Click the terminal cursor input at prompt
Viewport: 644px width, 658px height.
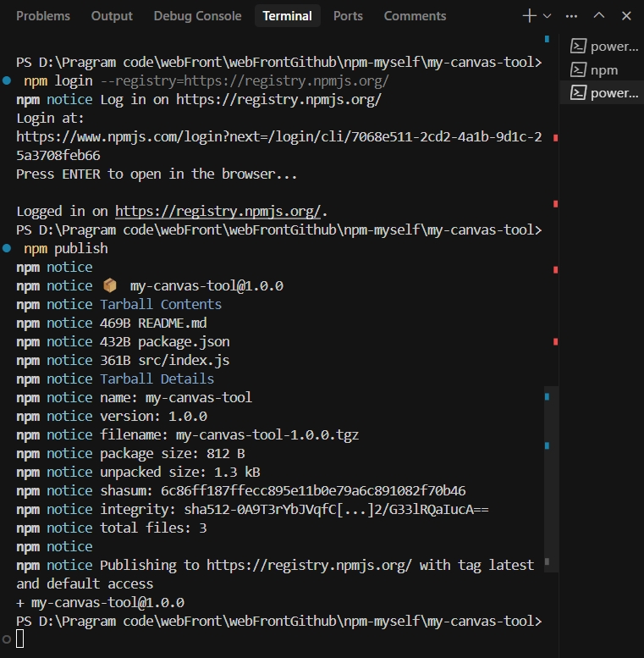pyautogui.click(x=20, y=639)
